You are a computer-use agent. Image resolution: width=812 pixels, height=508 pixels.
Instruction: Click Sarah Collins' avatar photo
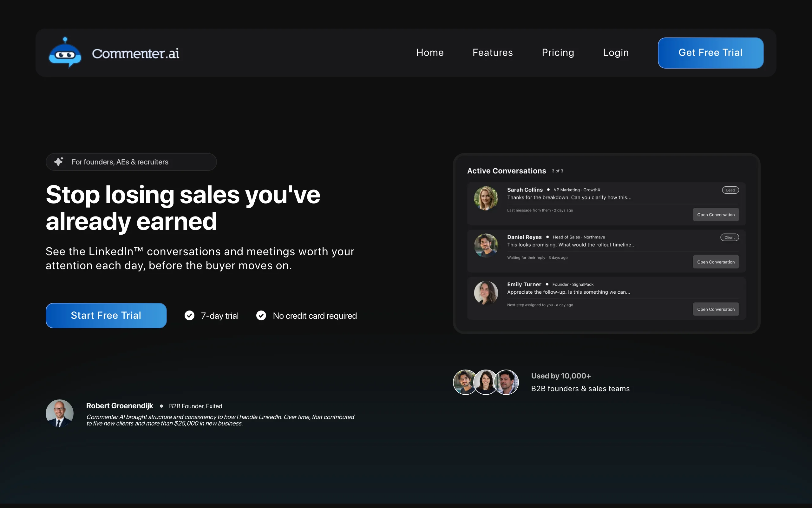(486, 198)
